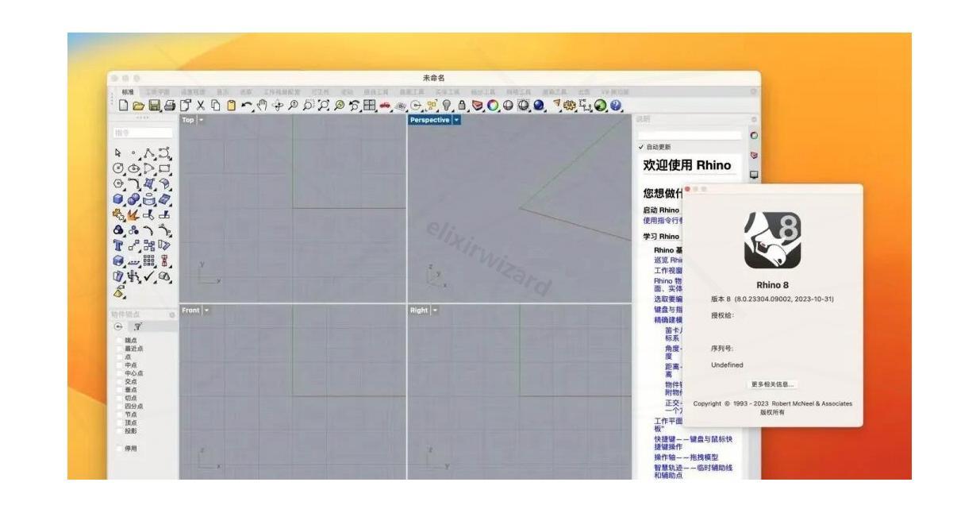
Task: Select the arrow pointer tool in sidebar
Action: click(x=118, y=152)
